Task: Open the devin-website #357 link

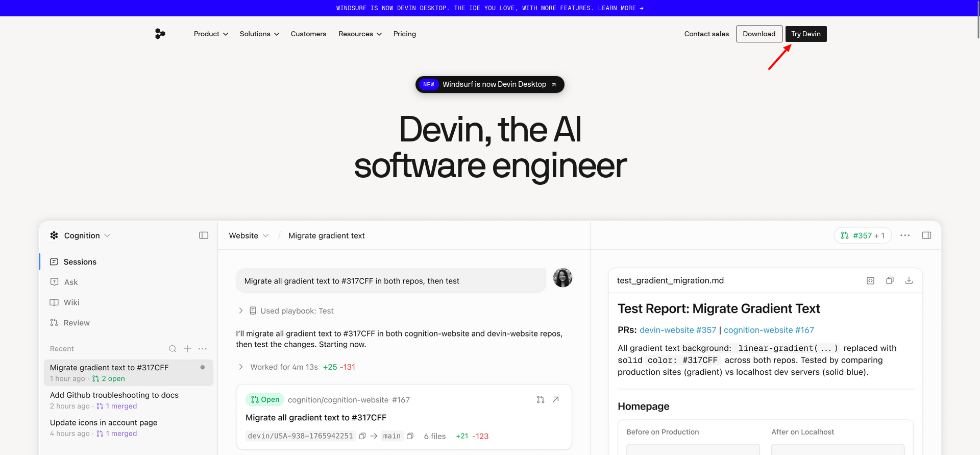Action: pos(678,330)
